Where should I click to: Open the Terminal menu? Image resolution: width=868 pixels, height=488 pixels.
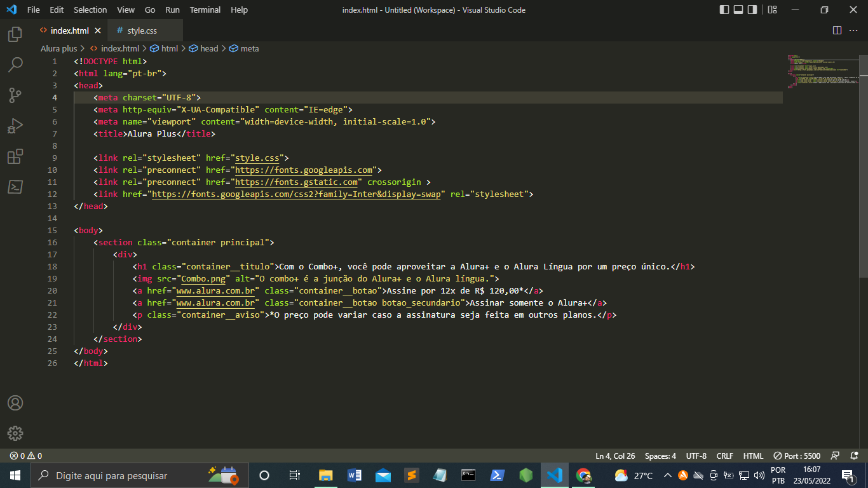[205, 10]
